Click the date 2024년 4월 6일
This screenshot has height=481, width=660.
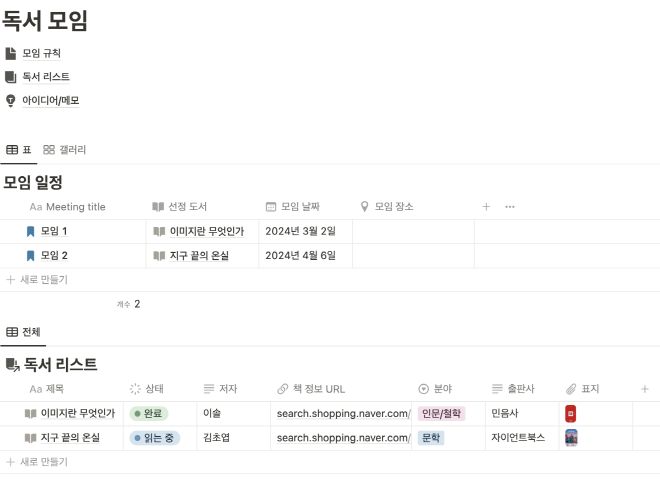click(x=301, y=255)
